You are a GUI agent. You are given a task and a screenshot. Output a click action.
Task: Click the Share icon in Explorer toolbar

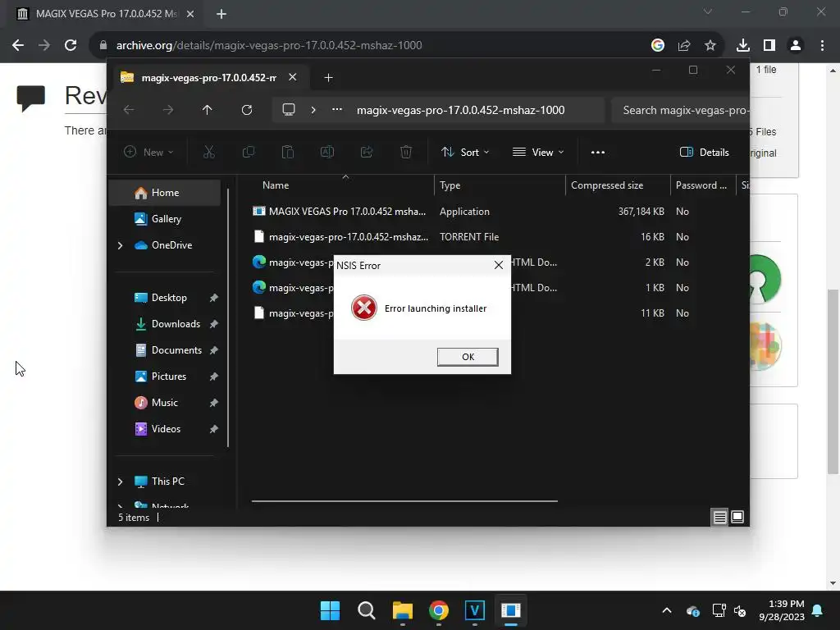click(367, 152)
